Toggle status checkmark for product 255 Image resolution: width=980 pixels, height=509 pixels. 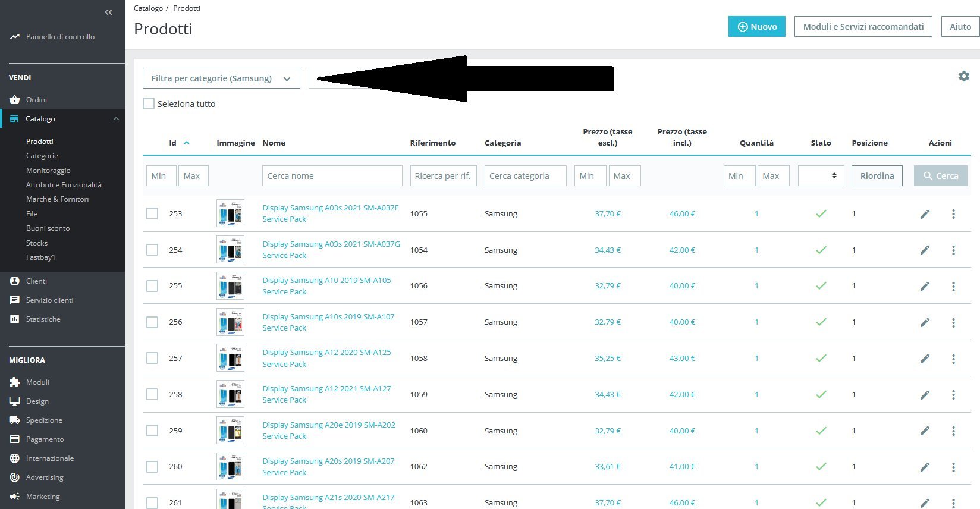click(x=821, y=286)
